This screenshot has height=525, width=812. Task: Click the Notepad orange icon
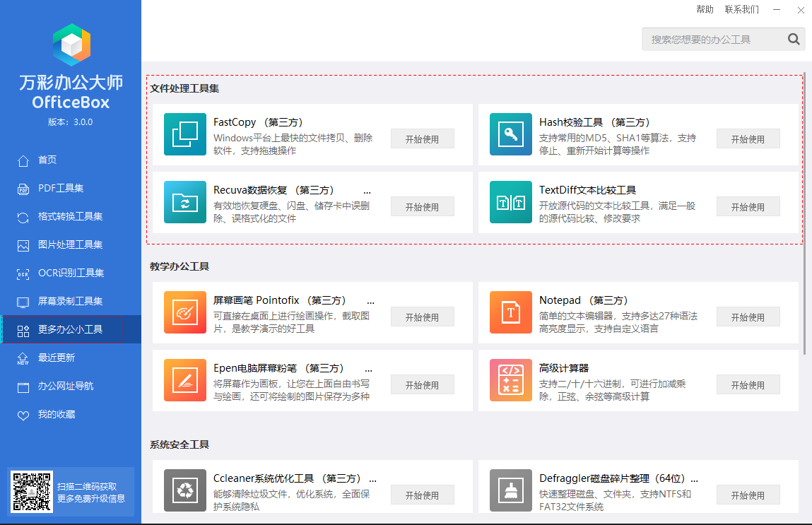coord(510,312)
